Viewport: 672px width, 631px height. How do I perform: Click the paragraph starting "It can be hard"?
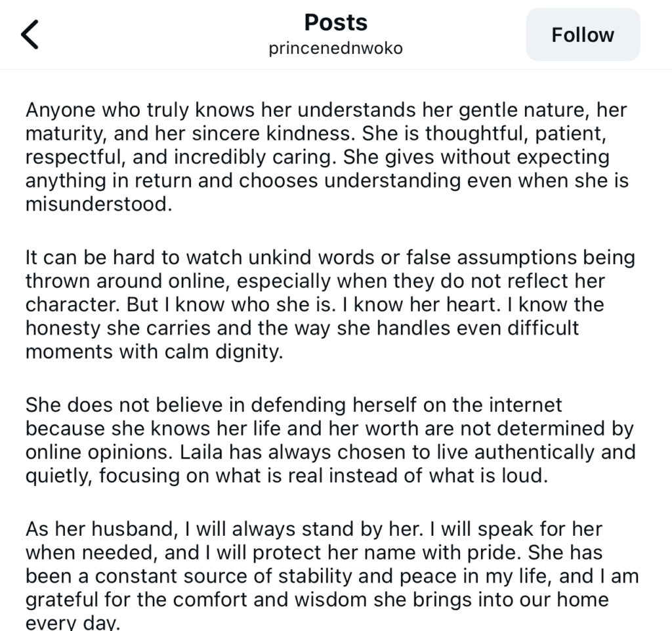point(330,304)
